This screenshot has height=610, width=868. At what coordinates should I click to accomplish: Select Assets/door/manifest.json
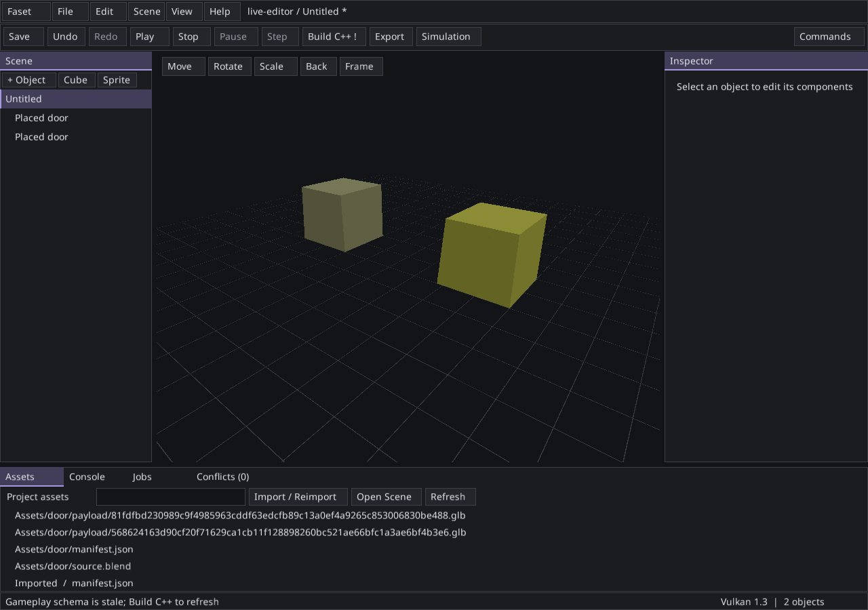pos(75,550)
